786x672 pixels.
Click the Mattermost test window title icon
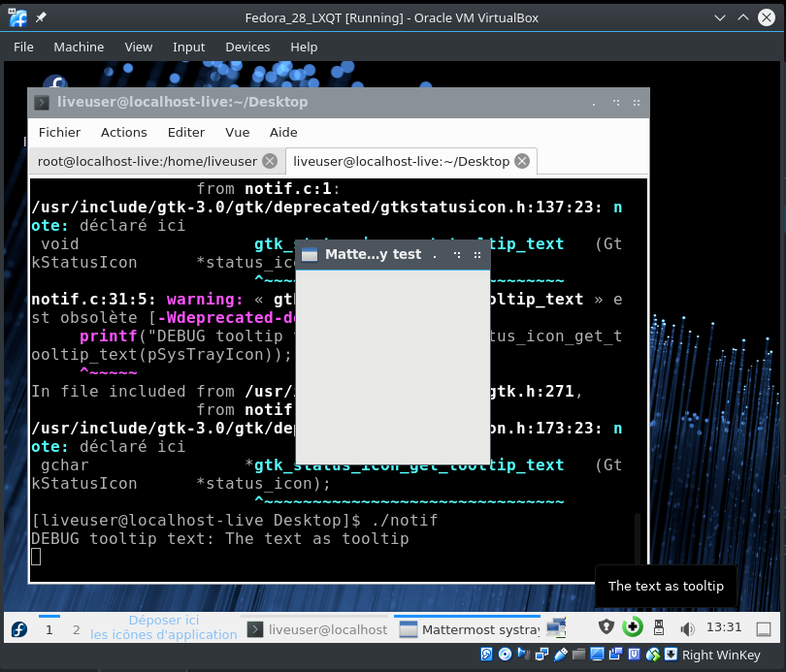[310, 255]
